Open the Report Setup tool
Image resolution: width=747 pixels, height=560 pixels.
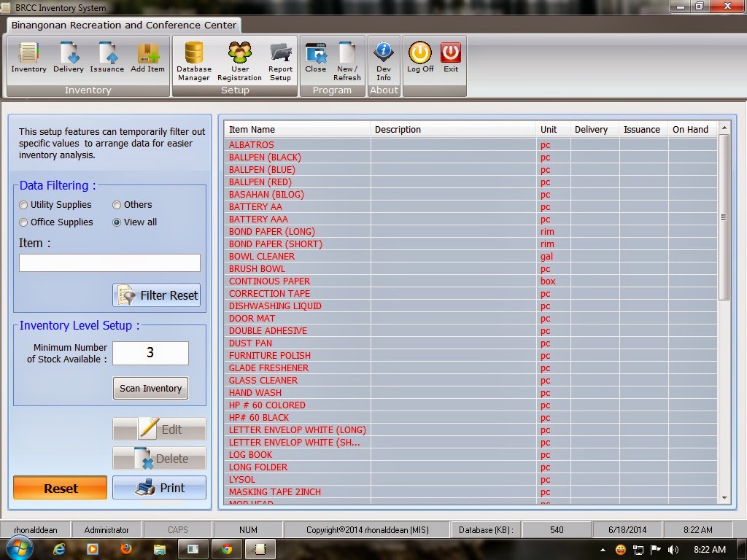click(x=281, y=58)
